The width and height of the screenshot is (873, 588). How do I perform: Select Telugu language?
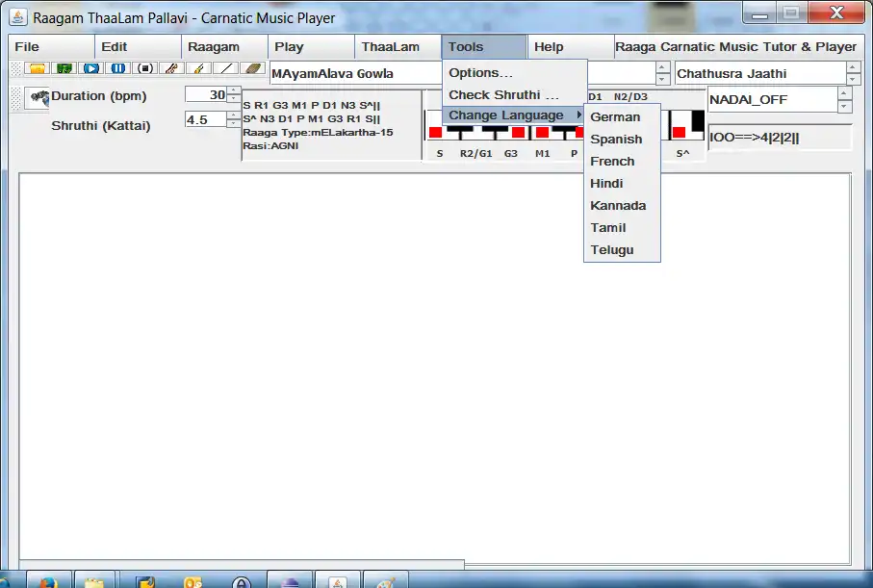(x=622, y=250)
